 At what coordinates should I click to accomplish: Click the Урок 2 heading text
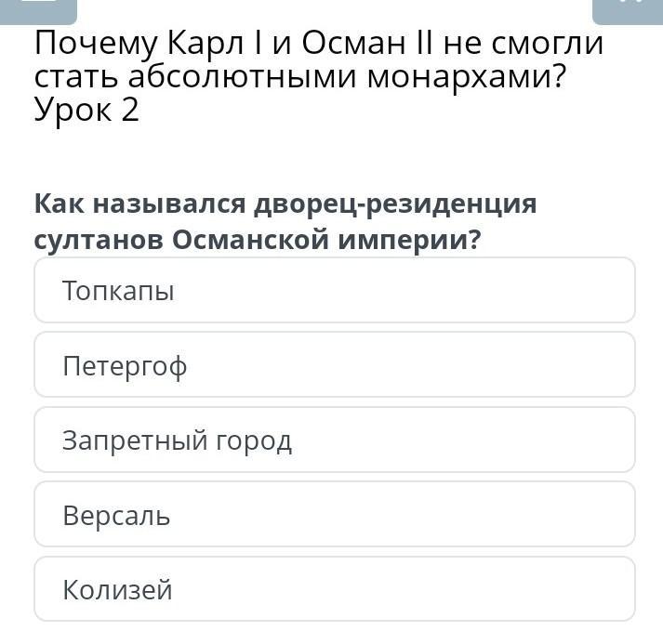click(86, 111)
